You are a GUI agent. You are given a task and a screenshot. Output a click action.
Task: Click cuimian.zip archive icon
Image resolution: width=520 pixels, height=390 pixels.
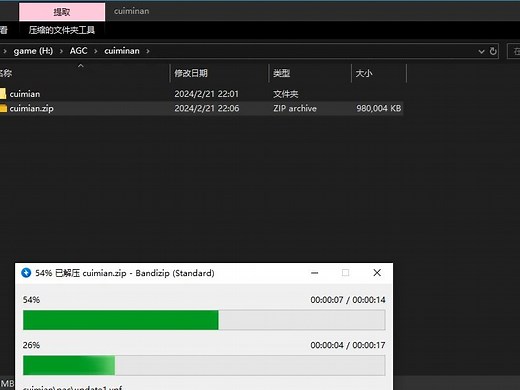click(x=3, y=108)
